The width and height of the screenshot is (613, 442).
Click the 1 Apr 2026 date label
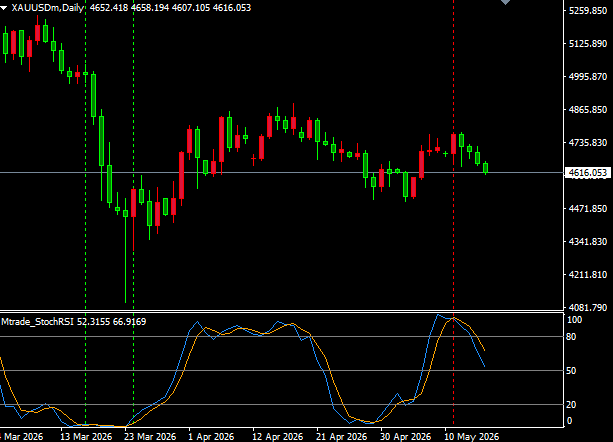(x=211, y=436)
